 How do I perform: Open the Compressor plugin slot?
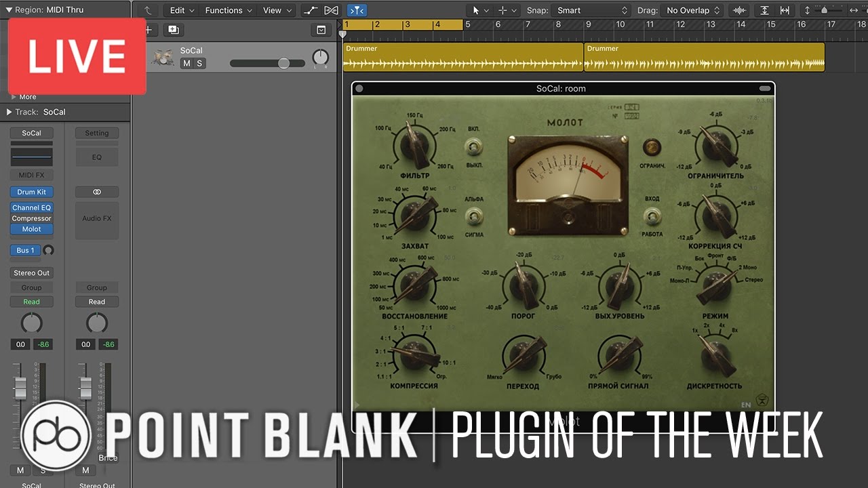[31, 218]
